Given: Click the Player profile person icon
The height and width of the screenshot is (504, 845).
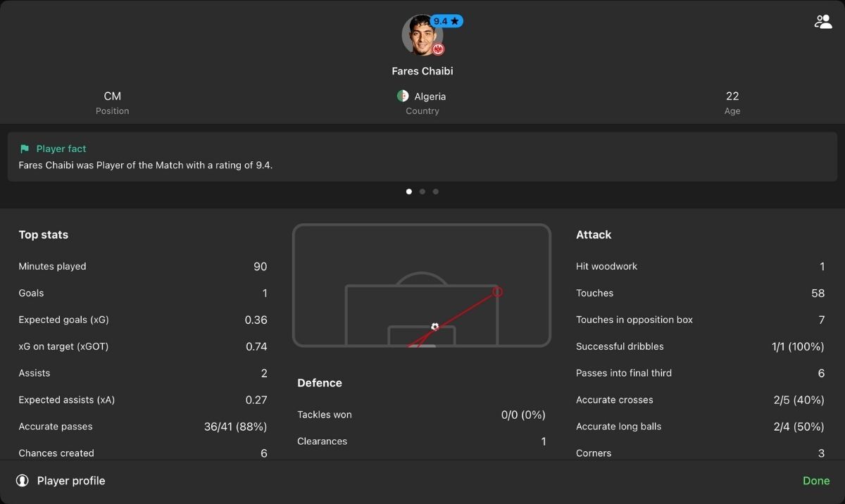Looking at the screenshot, I should point(23,481).
